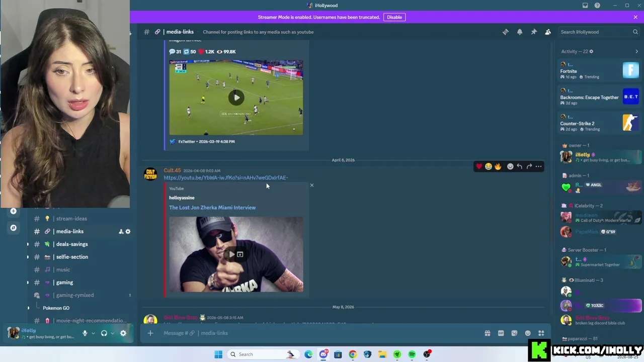Open the Pokemon GO thread

(56, 308)
